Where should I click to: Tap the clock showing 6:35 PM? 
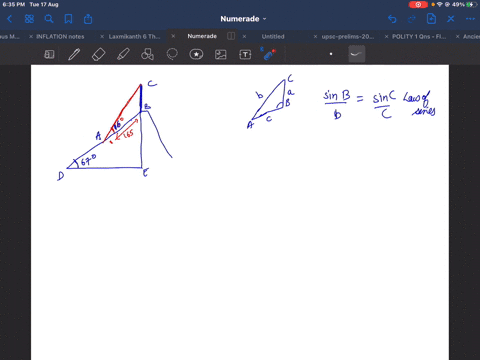tap(14, 5)
